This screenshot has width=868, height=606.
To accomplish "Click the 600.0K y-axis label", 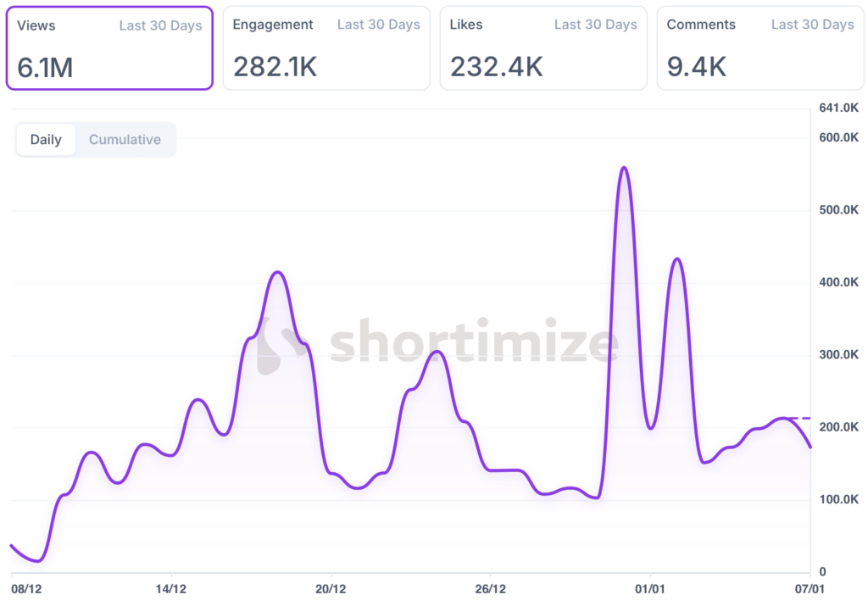I will coord(839,138).
